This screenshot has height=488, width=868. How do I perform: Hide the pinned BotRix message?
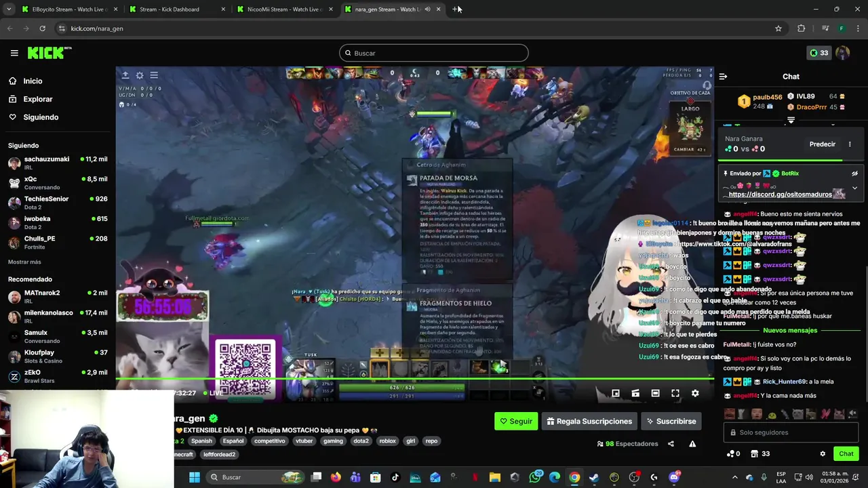click(854, 174)
